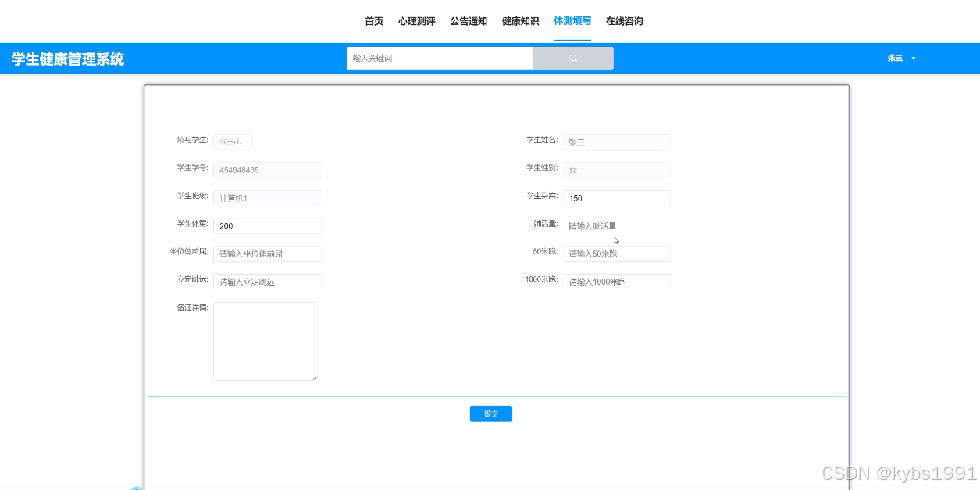This screenshot has width=980, height=490.
Task: Open the 在线咨询 tab
Action: [625, 21]
